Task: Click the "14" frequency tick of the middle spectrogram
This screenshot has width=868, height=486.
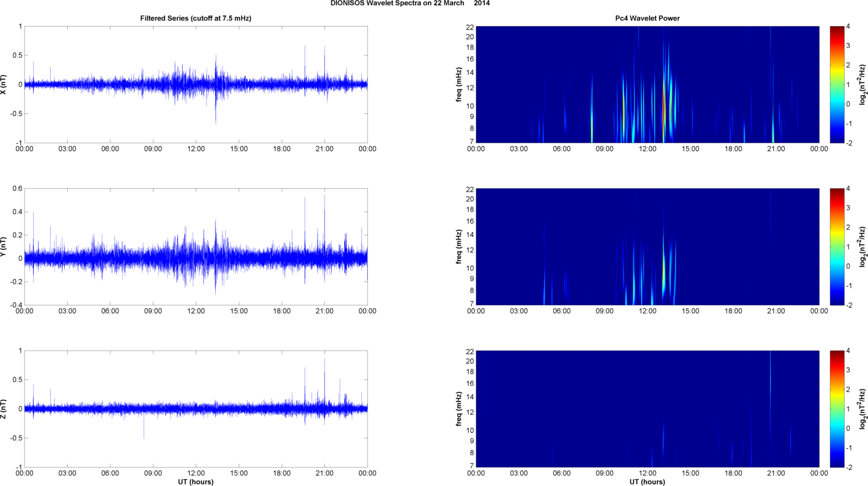Action: coord(470,234)
